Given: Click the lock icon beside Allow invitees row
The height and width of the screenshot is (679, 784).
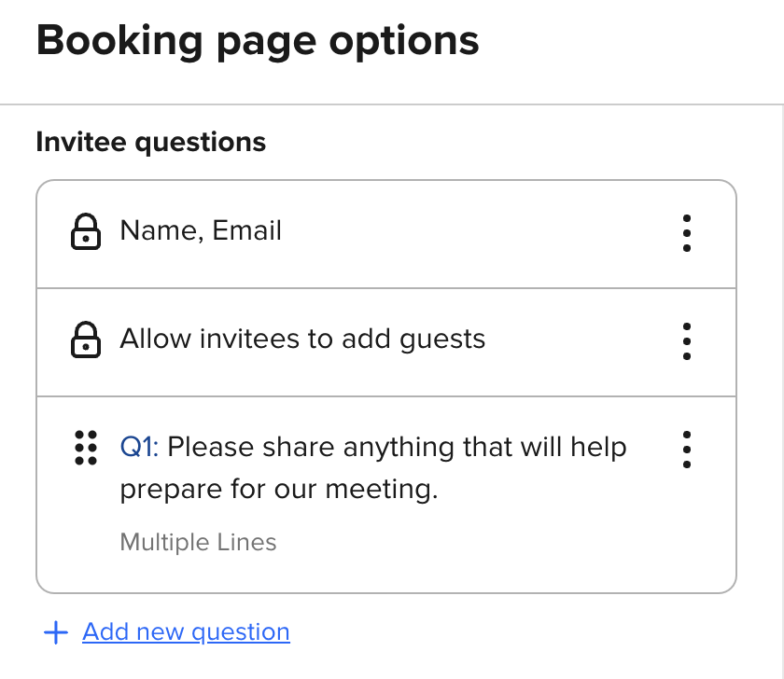Looking at the screenshot, I should (86, 339).
